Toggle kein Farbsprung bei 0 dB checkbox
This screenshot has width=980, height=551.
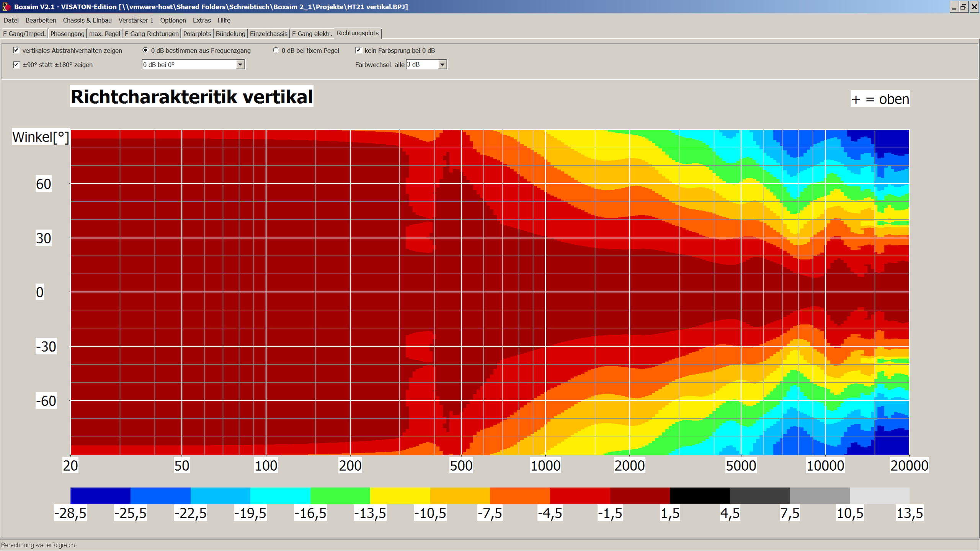(x=359, y=50)
